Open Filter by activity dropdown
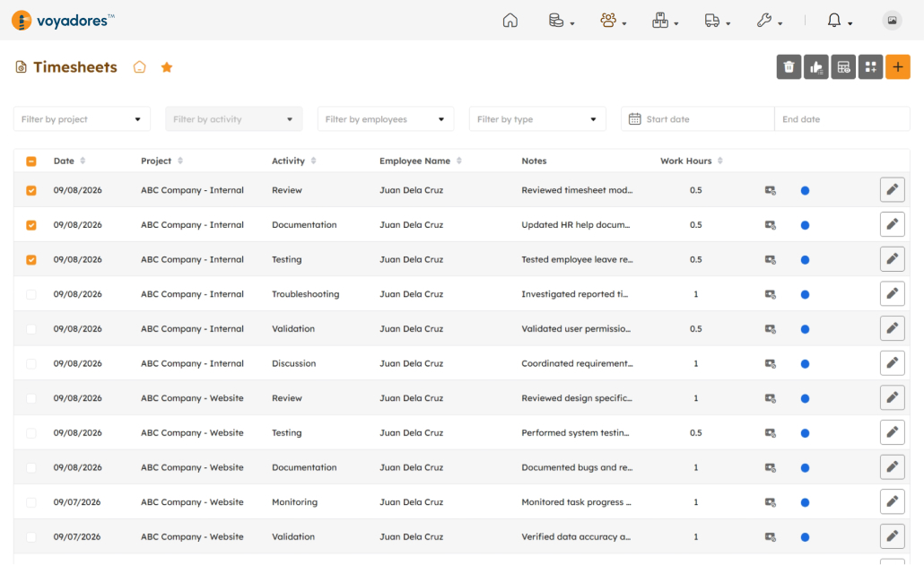Viewport: 924px width, 565px height. pos(234,119)
